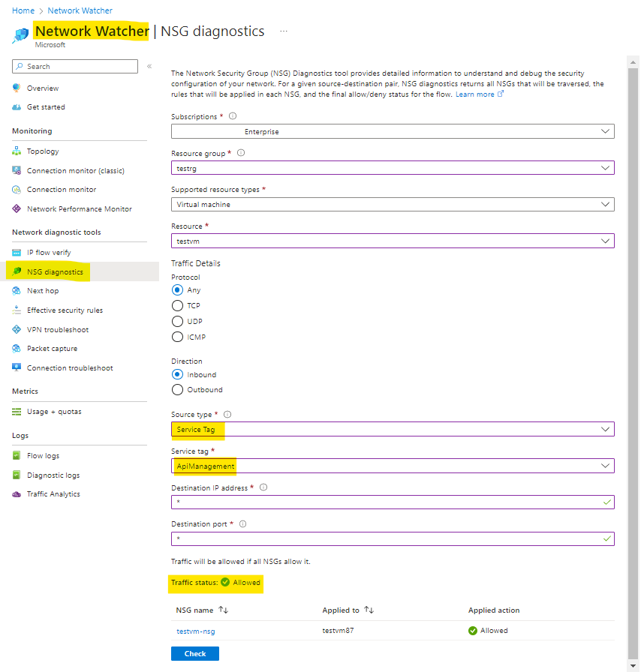Click the Destination port info icon

click(x=242, y=523)
